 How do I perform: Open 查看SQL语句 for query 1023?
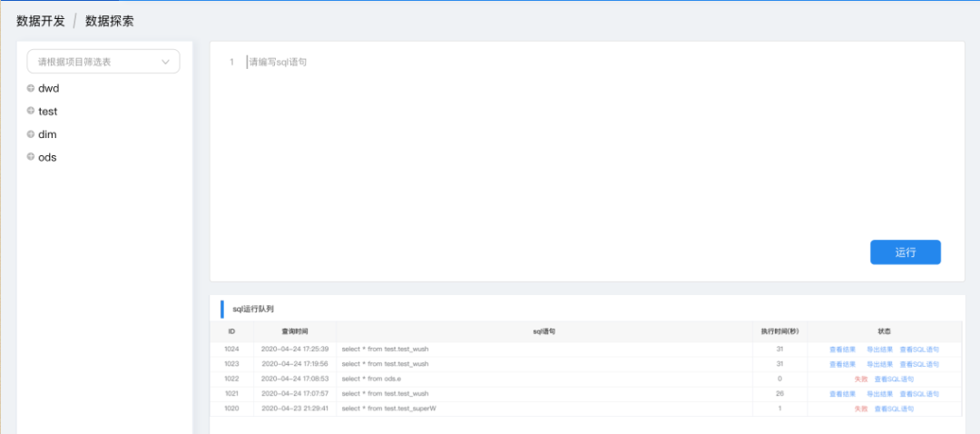[919, 363]
